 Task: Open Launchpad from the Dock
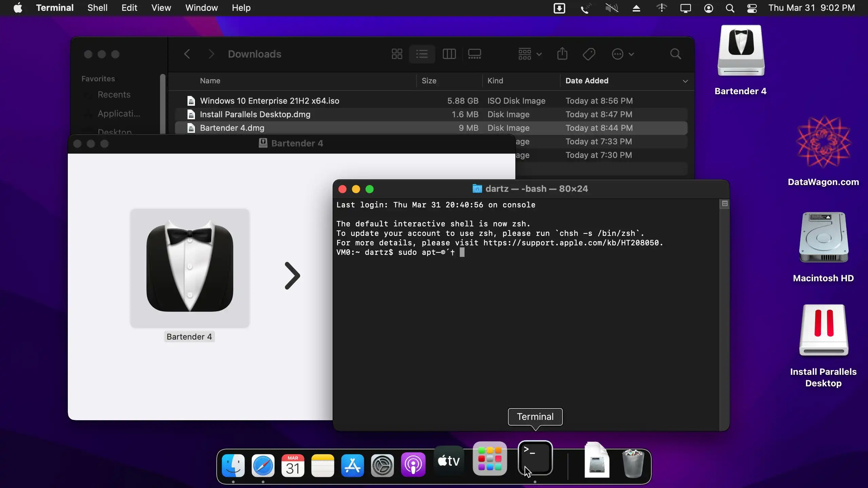pos(490,459)
